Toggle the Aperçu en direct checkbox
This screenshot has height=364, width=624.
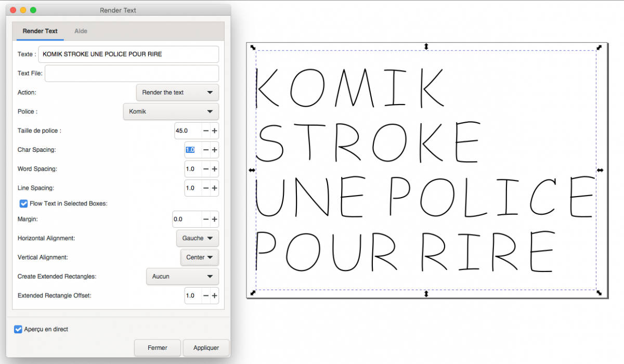[19, 329]
